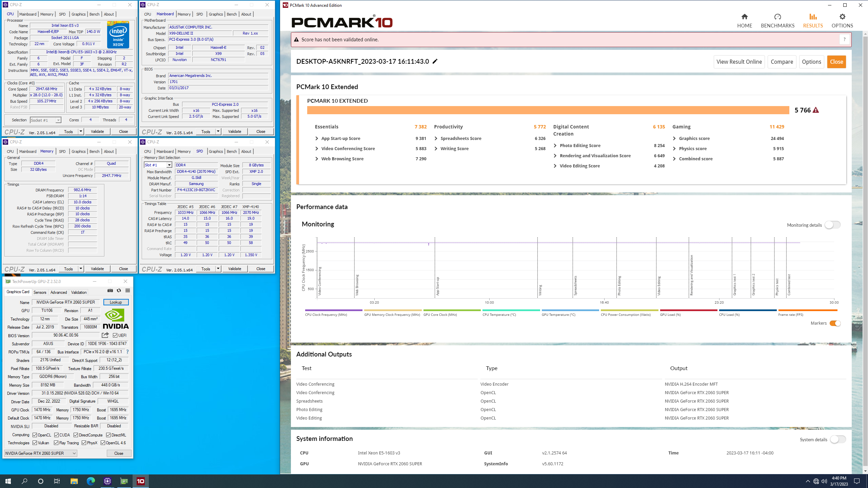
Task: Select Results chart icon in PCMark
Action: coord(813,17)
